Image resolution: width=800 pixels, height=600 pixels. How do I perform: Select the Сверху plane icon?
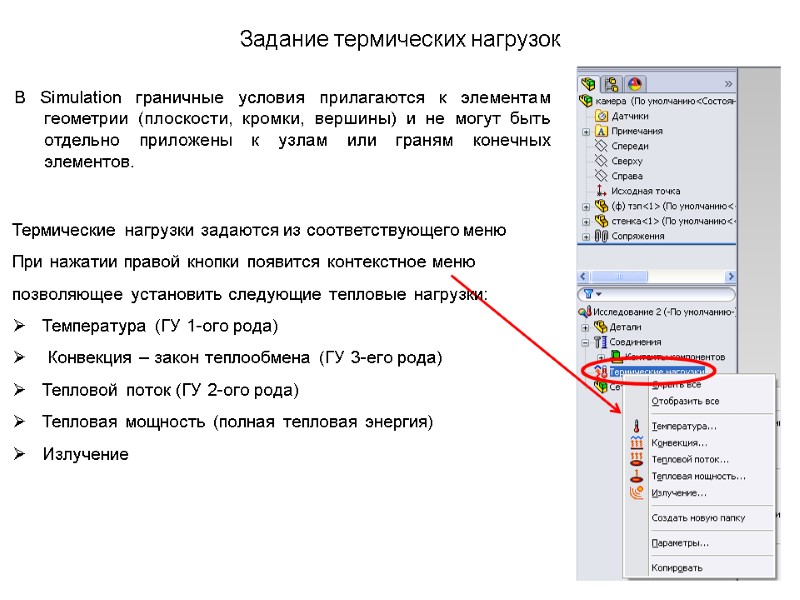(602, 161)
